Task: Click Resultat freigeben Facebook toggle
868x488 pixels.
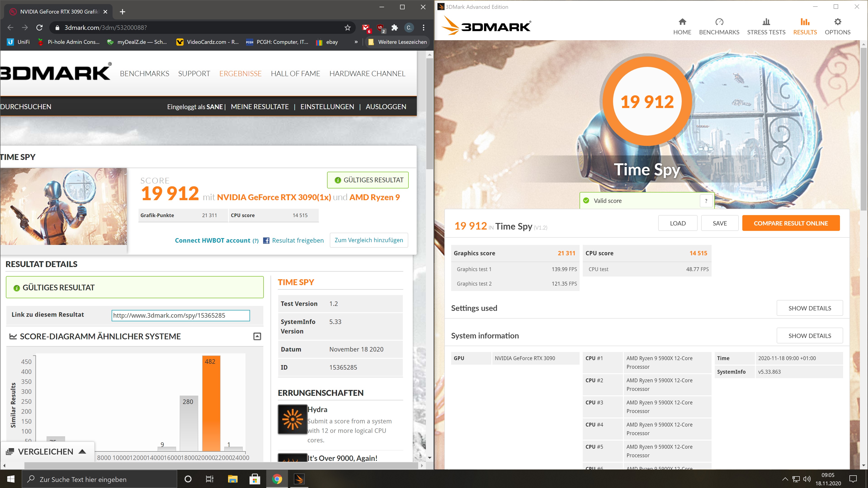Action: coord(292,240)
